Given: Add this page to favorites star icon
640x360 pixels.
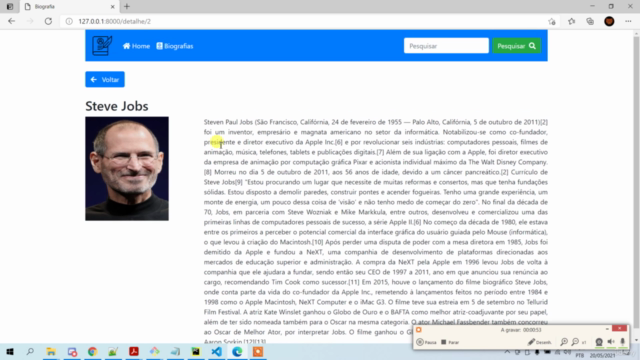Looking at the screenshot, I should point(552,21).
